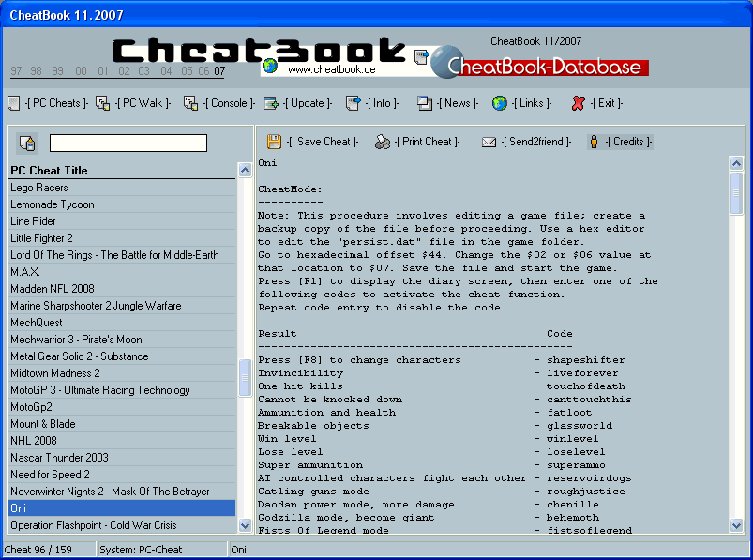This screenshot has width=753, height=560.
Task: Click the Send2friend envelope icon
Action: click(x=489, y=143)
